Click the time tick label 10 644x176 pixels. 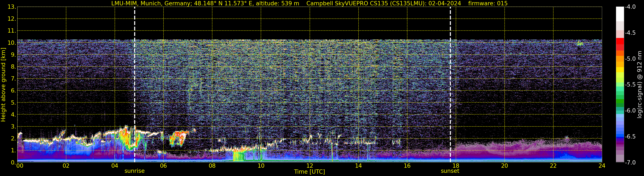click(x=261, y=166)
